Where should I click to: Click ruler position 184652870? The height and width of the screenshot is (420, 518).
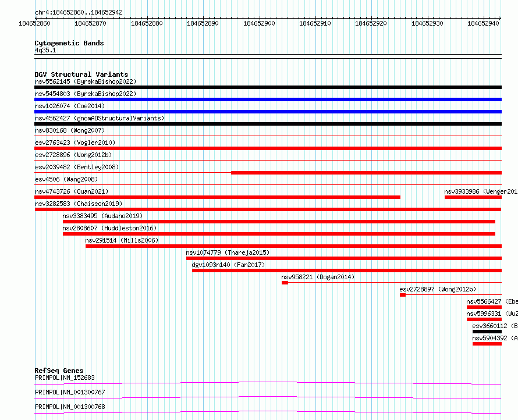[x=90, y=23]
